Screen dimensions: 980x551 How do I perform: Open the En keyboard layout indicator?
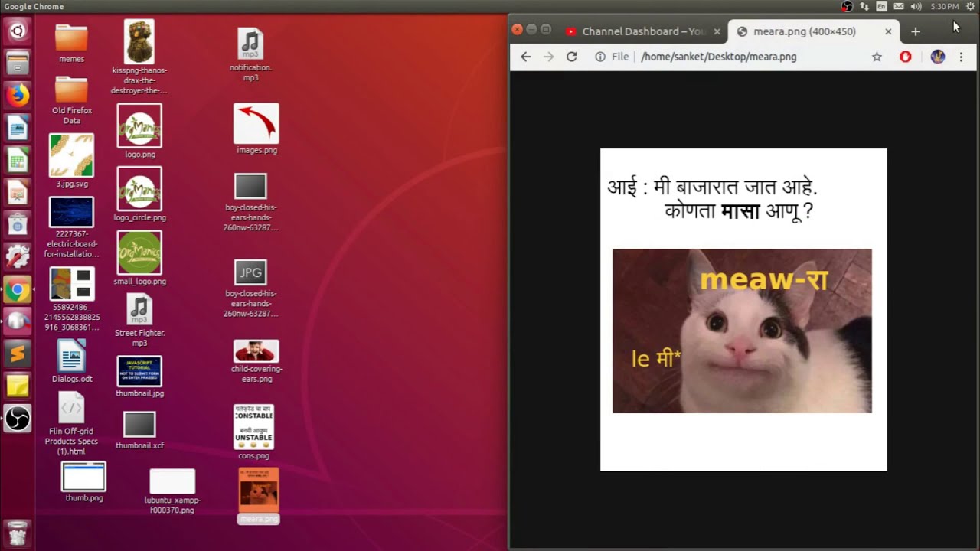[x=882, y=6]
